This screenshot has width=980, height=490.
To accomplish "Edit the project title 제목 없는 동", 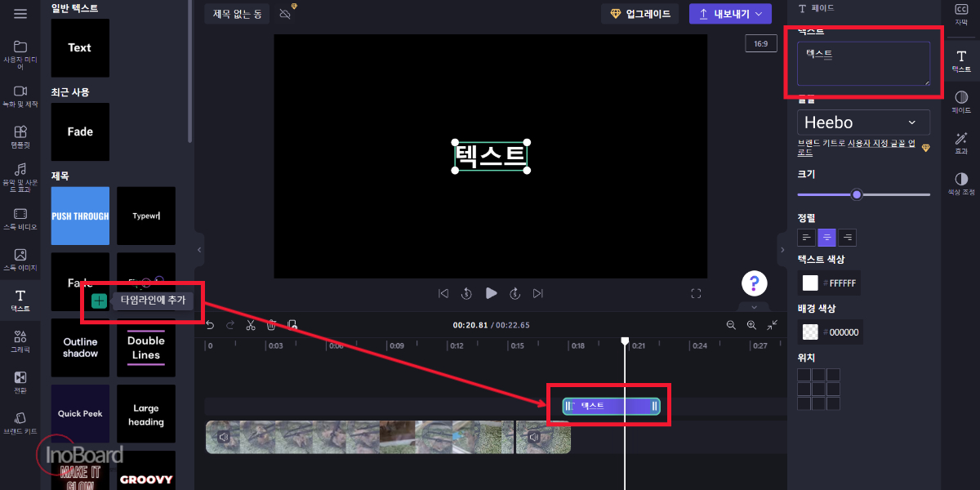I will tap(237, 14).
